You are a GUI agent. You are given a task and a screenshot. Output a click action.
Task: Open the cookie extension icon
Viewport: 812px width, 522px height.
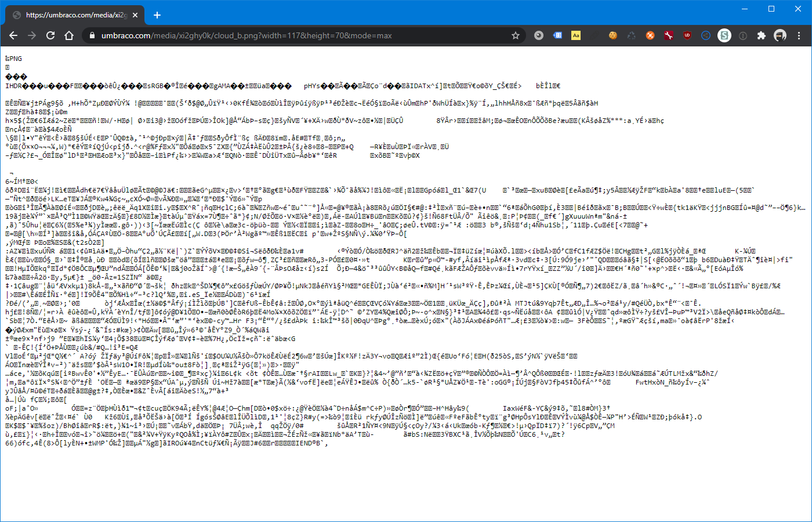tap(612, 35)
